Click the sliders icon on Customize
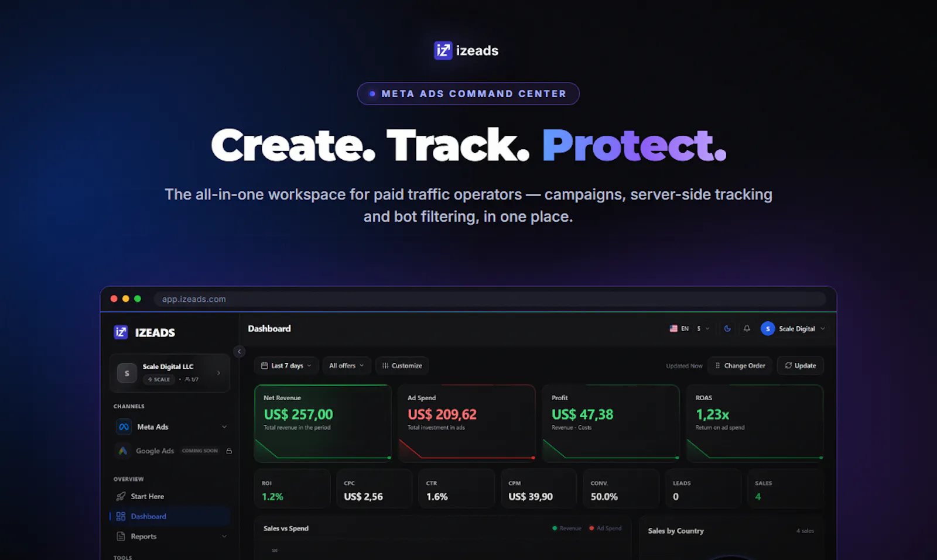 click(x=385, y=366)
